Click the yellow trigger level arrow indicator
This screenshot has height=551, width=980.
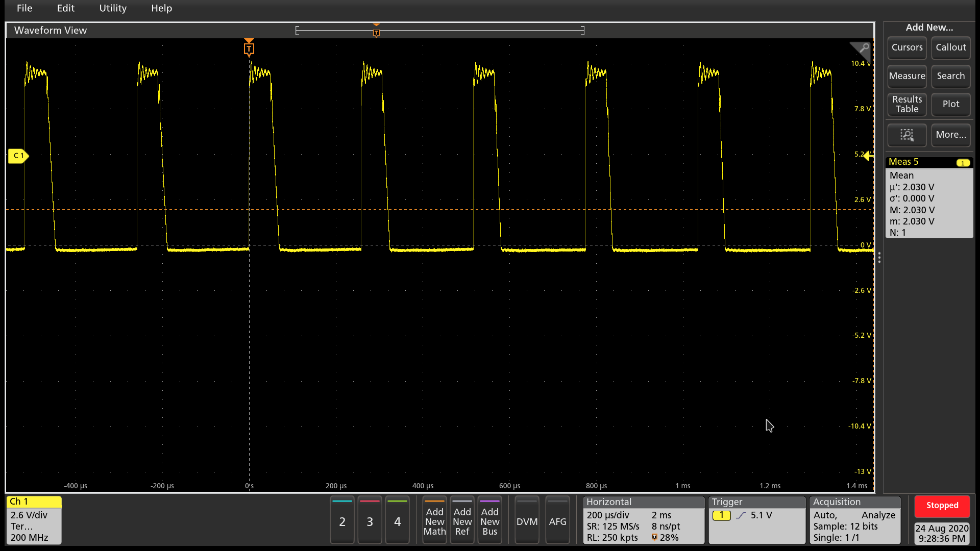[x=868, y=156]
